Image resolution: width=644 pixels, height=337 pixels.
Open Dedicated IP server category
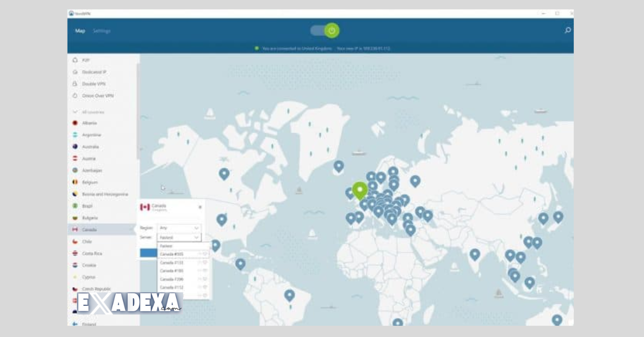tap(76, 72)
